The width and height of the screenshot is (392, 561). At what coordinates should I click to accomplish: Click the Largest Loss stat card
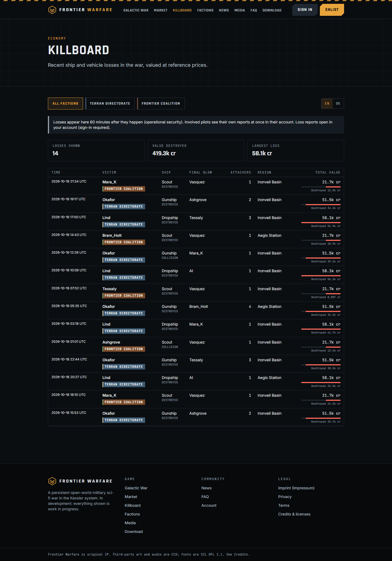tap(296, 151)
